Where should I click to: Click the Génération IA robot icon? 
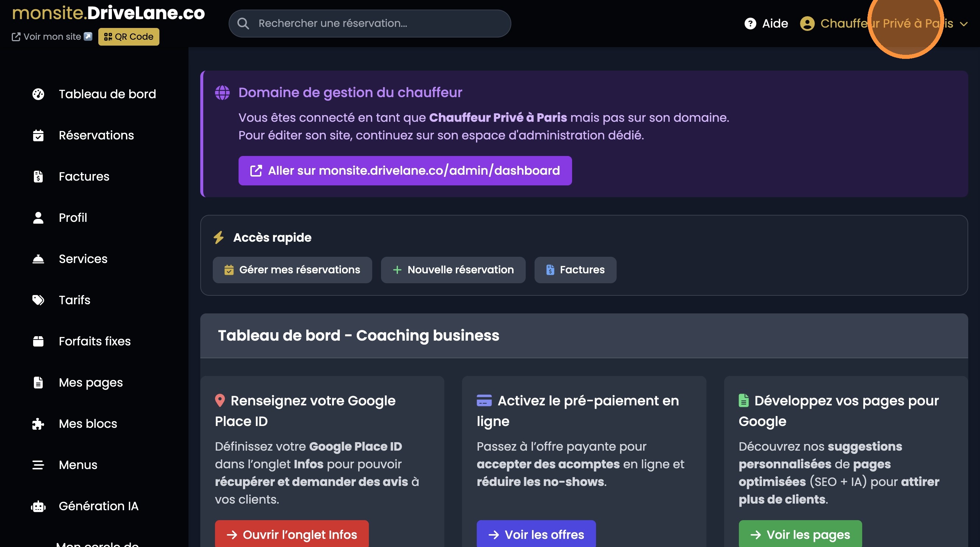coord(38,506)
